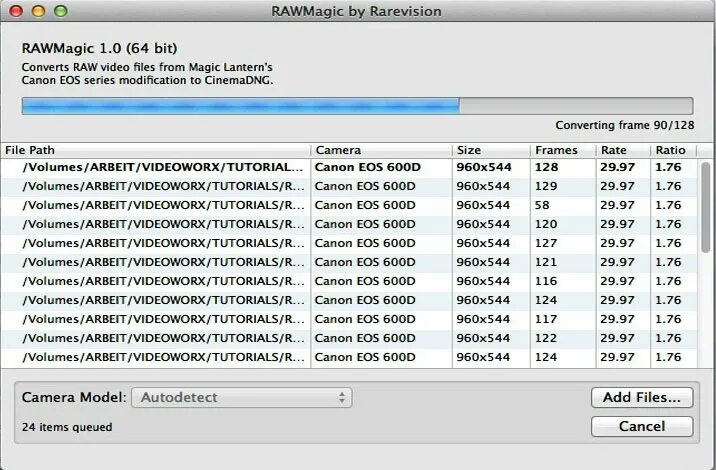Select the row with 122 frames
Viewport: 716px width, 470px height.
[349, 338]
